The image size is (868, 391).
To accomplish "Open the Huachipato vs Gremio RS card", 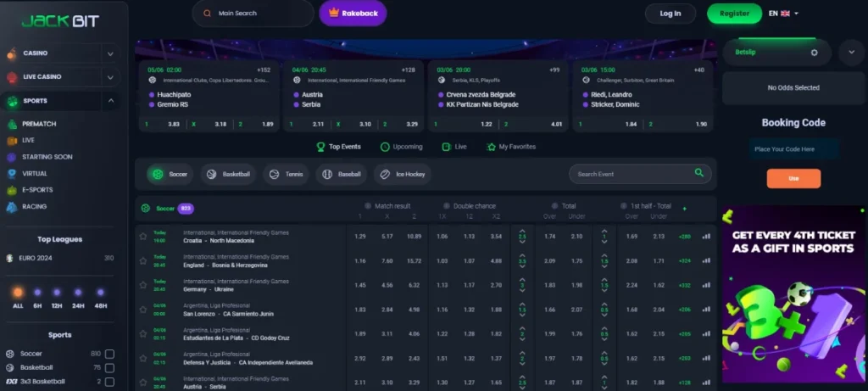I will point(209,97).
